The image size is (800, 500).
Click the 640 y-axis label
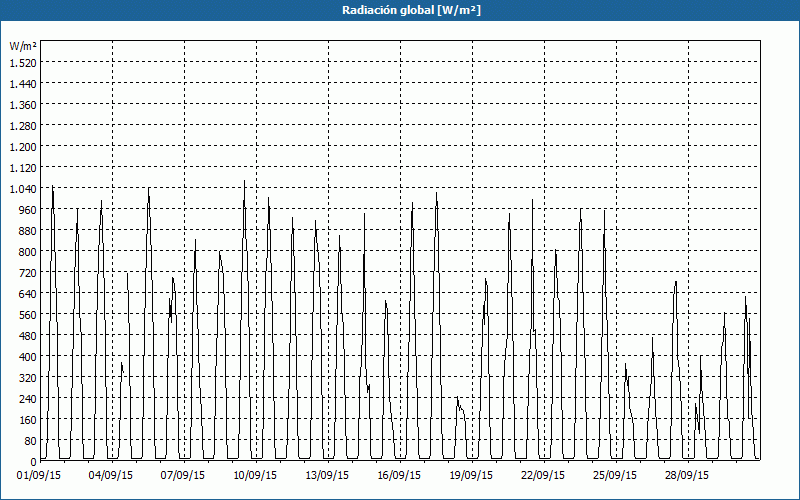click(27, 294)
